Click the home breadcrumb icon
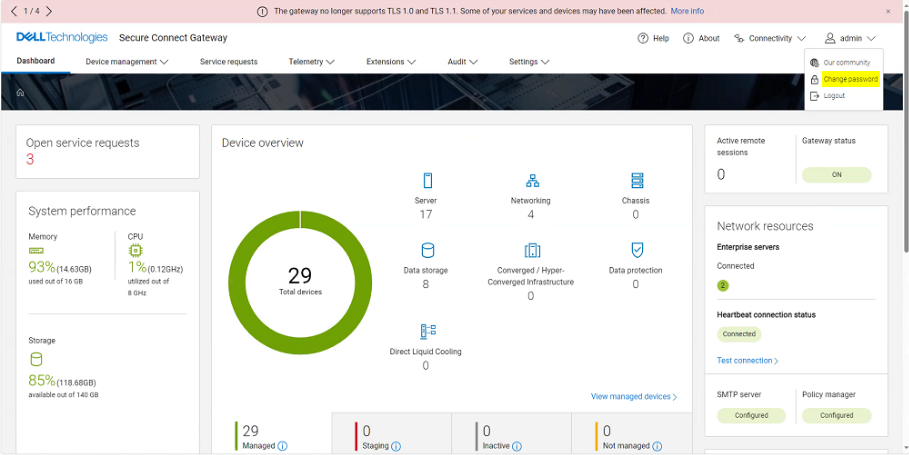909x455 pixels. [20, 93]
